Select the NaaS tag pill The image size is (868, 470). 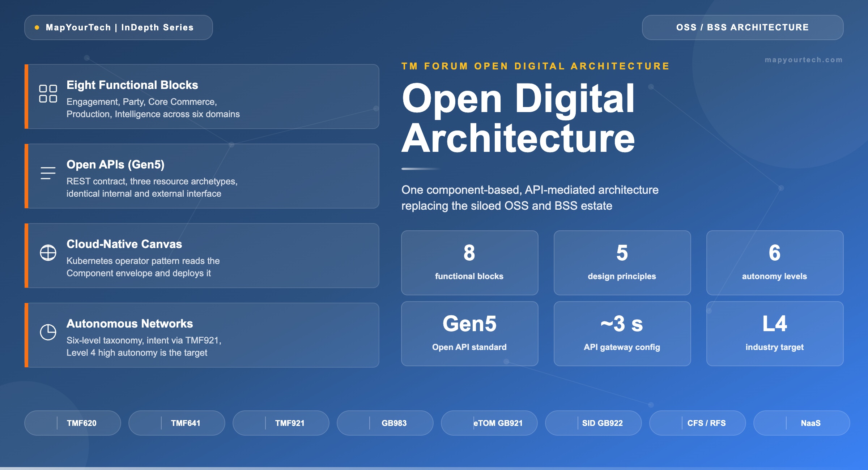point(802,423)
